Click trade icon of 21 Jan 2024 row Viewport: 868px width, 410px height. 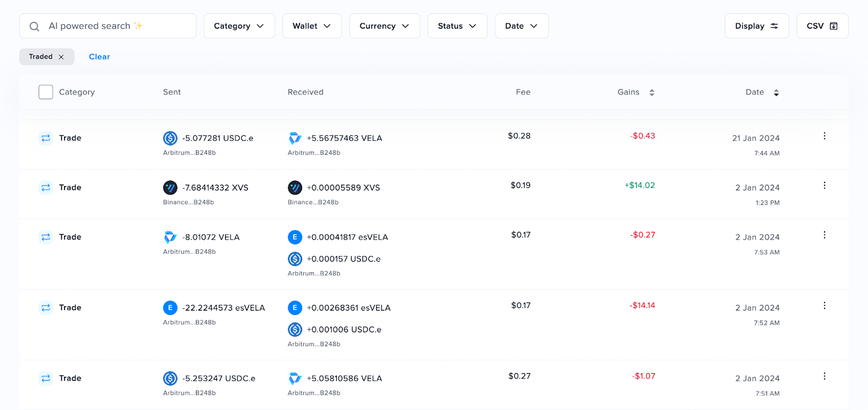46,138
